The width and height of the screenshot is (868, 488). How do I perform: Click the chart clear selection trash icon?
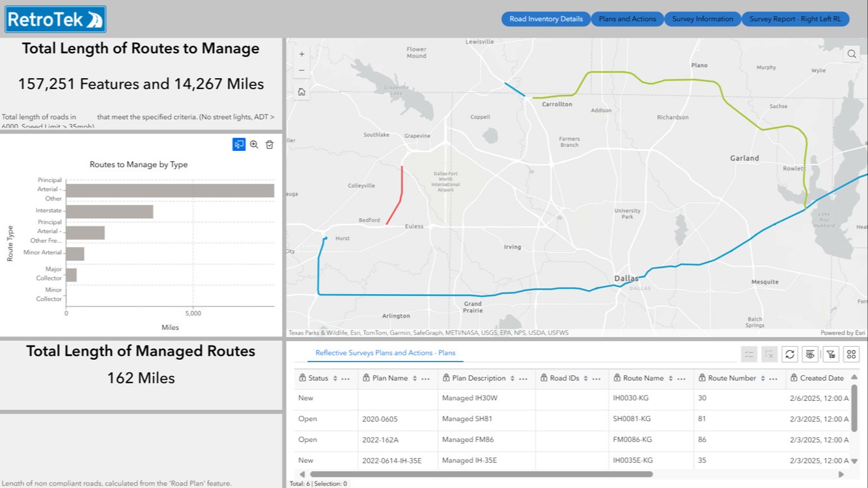pyautogui.click(x=270, y=144)
